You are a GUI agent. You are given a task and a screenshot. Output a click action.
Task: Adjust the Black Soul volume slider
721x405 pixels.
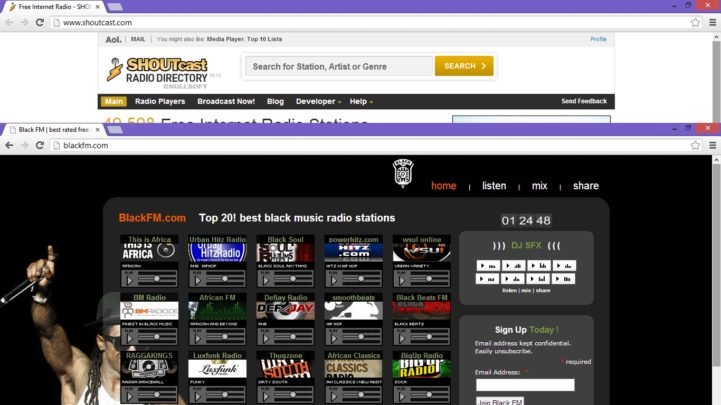tap(293, 279)
